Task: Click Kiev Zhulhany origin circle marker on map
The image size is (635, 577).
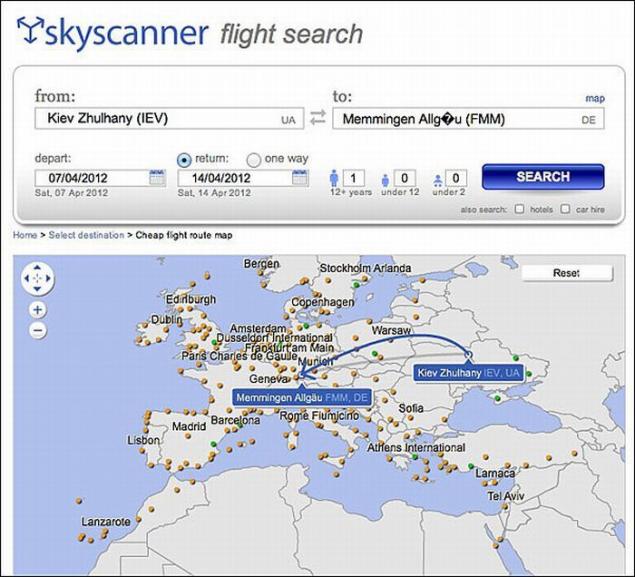Action: (x=469, y=355)
